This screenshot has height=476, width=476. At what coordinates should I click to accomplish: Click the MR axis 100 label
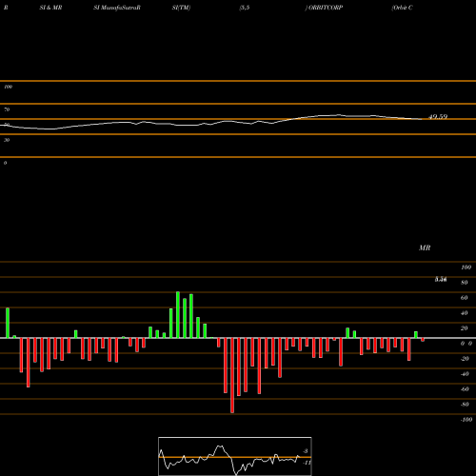point(466,268)
